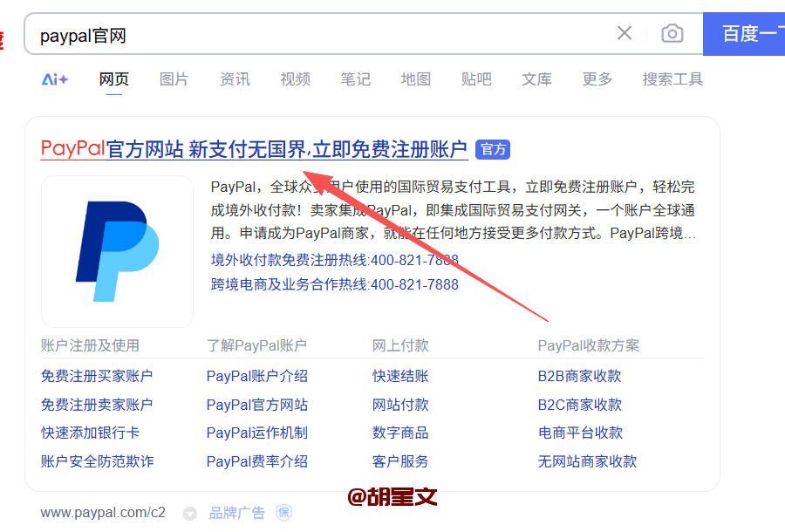The image size is (785, 532).
Task: Click the PayPal logo thumbnail
Action: tap(117, 251)
